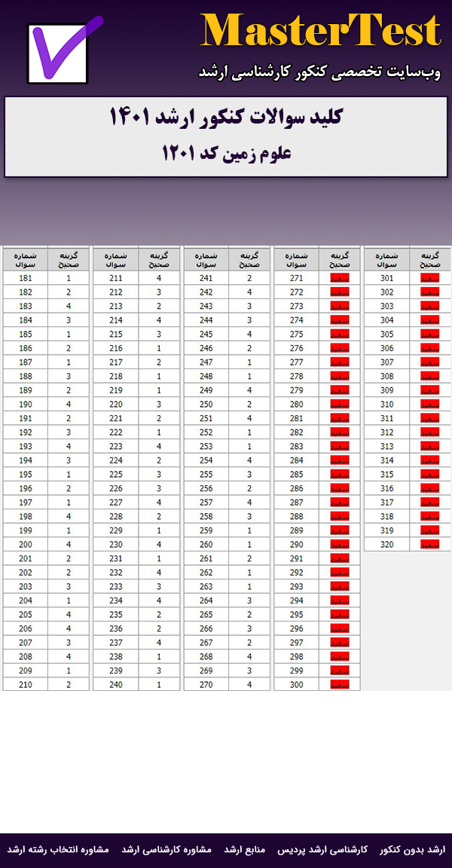452x868 pixels.
Task: Click the red answer cell for question 320
Action: click(x=430, y=544)
